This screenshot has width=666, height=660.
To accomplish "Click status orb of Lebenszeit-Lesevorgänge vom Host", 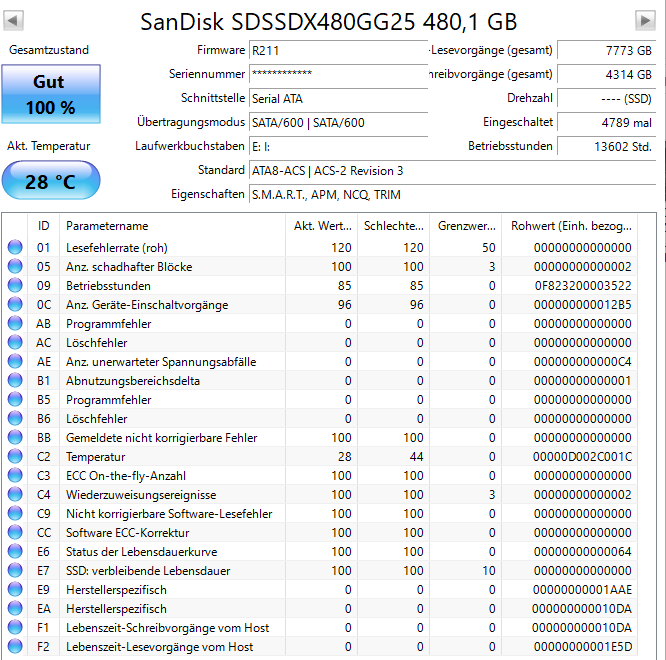I will [x=15, y=646].
